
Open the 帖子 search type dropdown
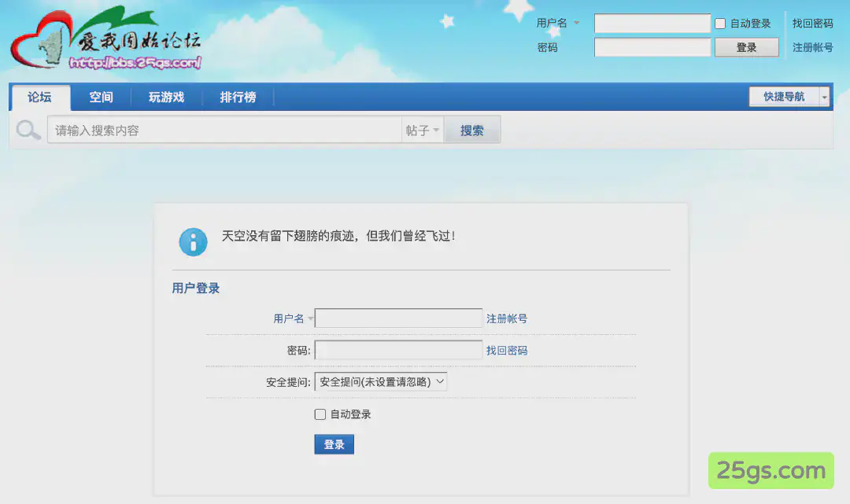[x=423, y=129]
